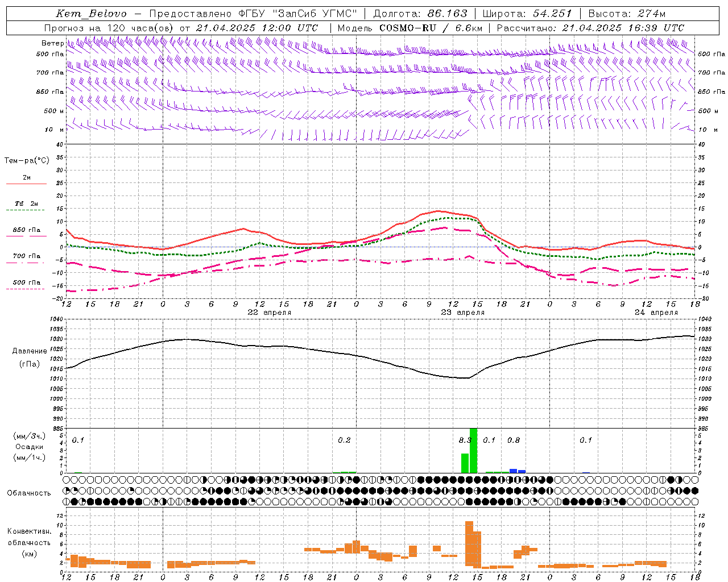Click the 0.8 precipitation total
This screenshot has height=582, width=728.
coord(514,440)
